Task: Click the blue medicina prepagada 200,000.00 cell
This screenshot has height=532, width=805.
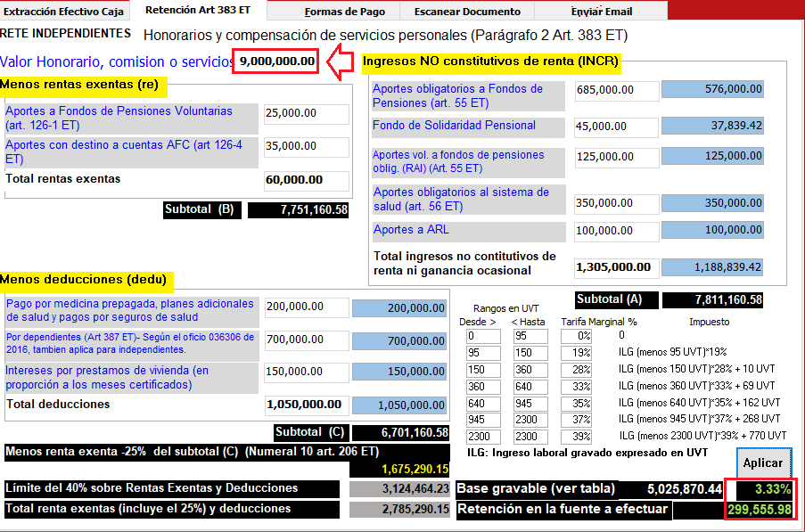Action: pyautogui.click(x=398, y=308)
